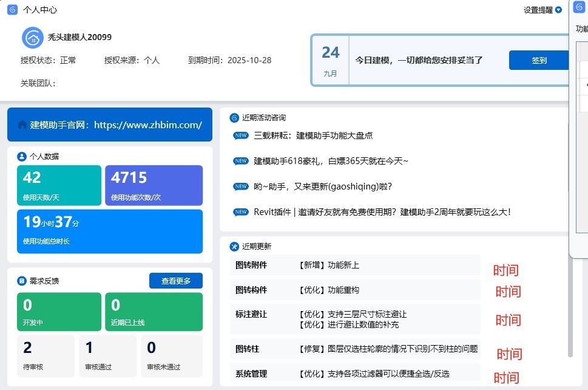Click the 个人数据 person icon

[x=22, y=156]
